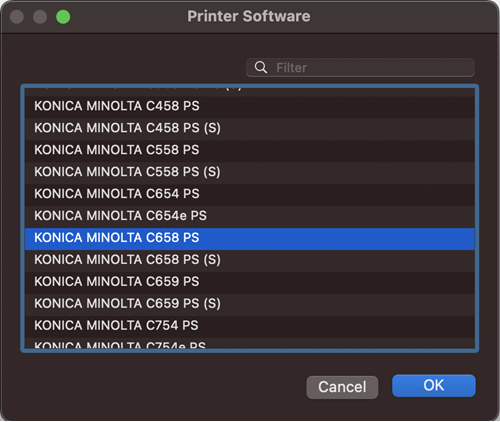
Task: Click the green zoom window button
Action: pos(63,17)
